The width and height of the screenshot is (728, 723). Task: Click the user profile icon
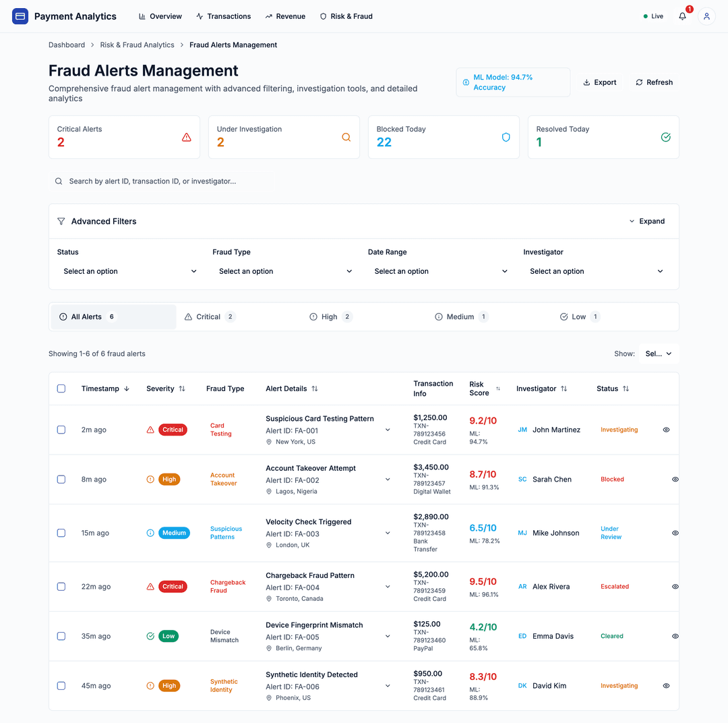click(706, 16)
